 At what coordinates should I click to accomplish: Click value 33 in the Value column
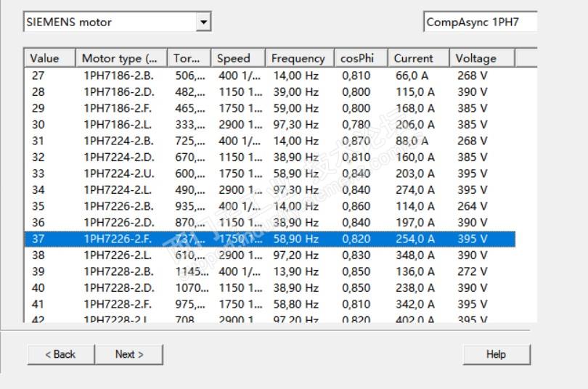pos(38,173)
